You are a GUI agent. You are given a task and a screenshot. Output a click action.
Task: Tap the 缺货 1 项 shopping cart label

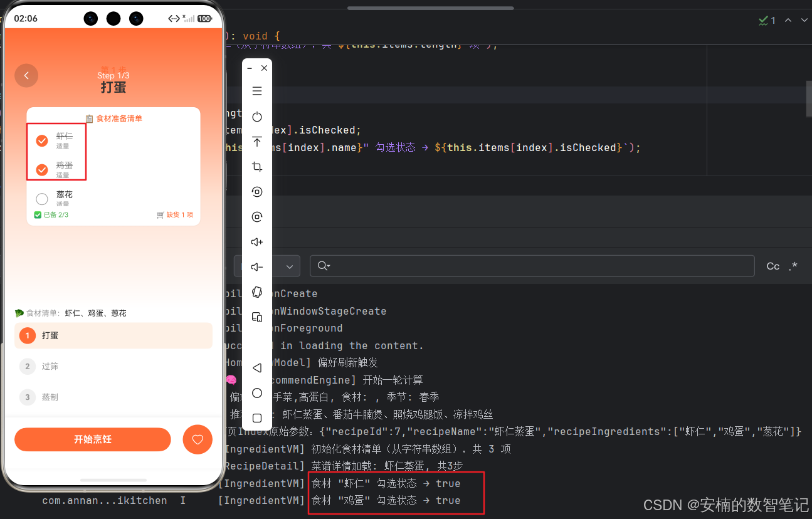point(175,215)
